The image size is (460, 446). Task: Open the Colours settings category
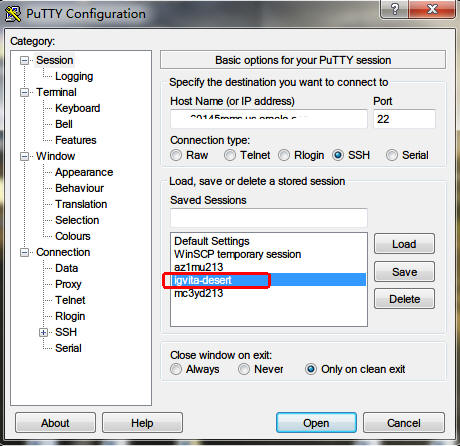[73, 236]
